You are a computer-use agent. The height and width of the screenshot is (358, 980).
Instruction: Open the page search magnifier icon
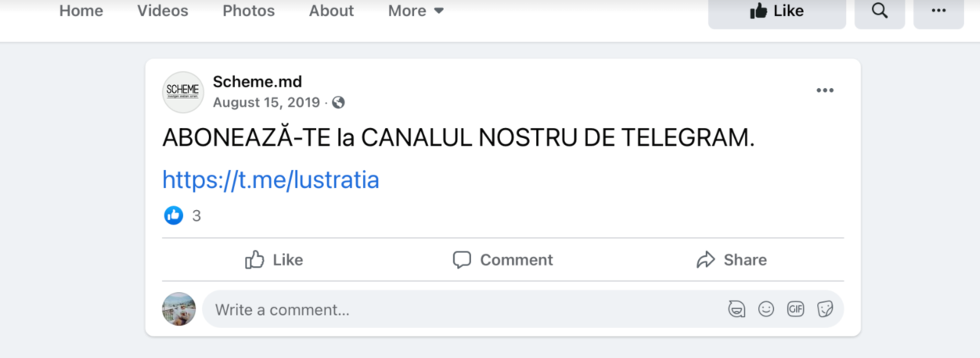point(880,11)
